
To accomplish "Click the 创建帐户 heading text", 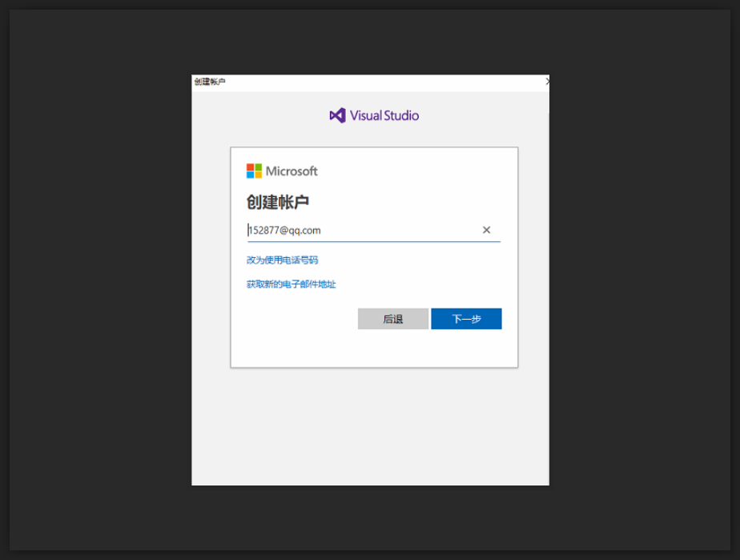I will point(277,202).
